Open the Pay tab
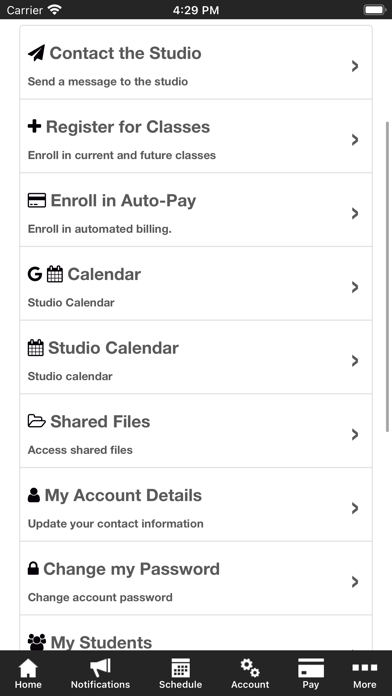The image size is (392, 696). coord(311,674)
